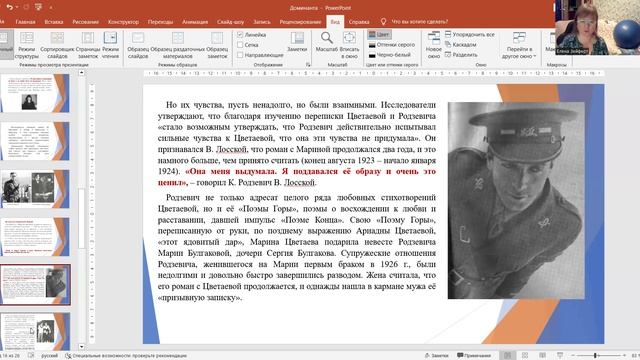The image size is (640, 360).
Task: Click the spell check status bar icon
Action: (x=31, y=356)
